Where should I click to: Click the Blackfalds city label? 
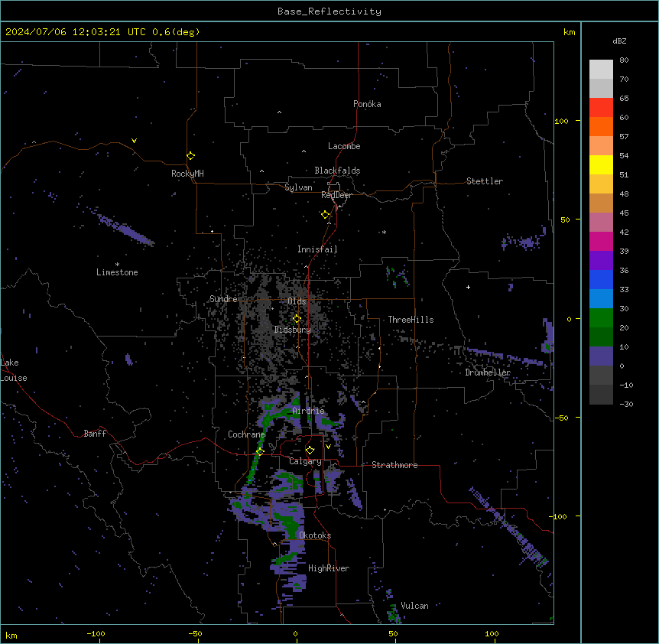(337, 171)
